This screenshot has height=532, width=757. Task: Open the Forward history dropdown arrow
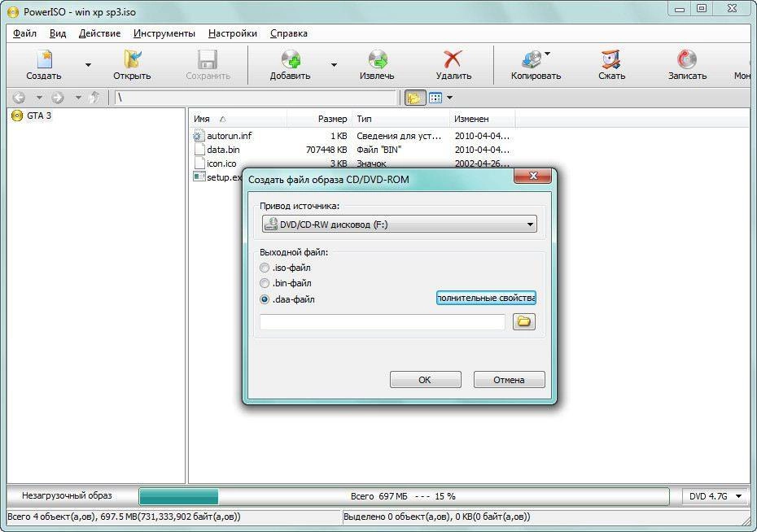tap(78, 98)
